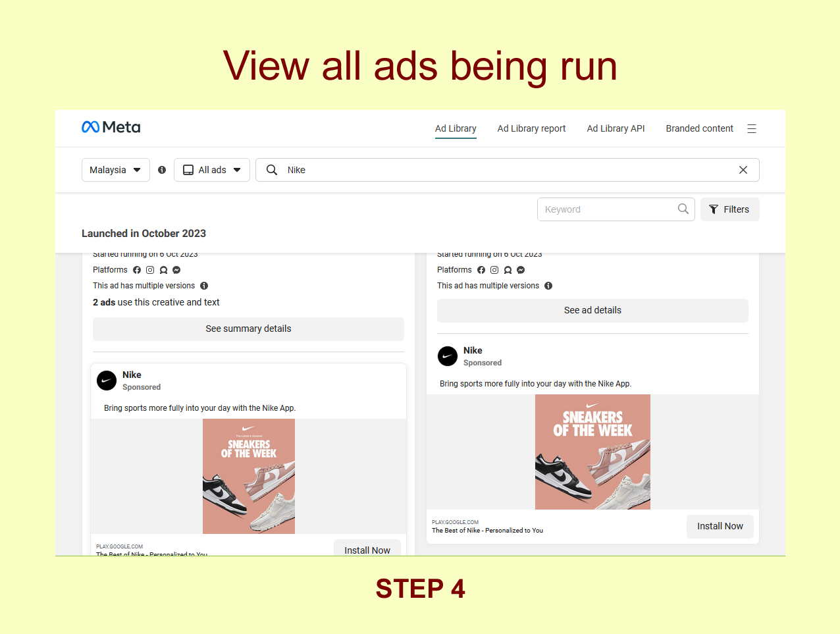Click Nike logo avatar in left ad
The width and height of the screenshot is (840, 634).
tap(107, 381)
